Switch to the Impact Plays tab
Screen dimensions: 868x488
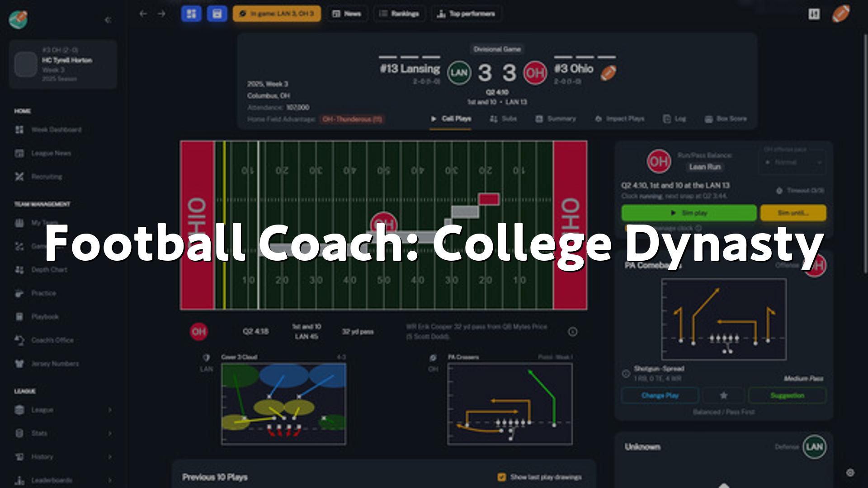[619, 119]
